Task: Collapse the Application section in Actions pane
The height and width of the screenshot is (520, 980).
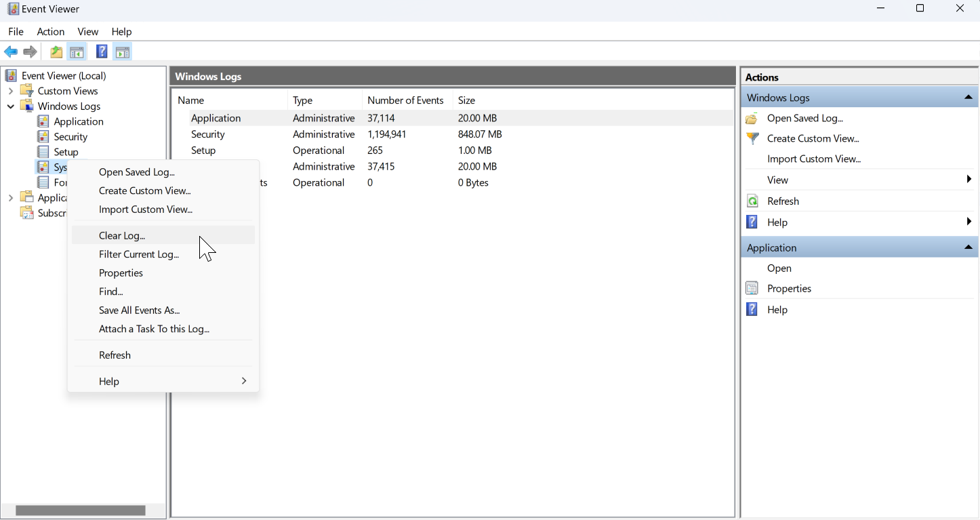Action: point(968,247)
